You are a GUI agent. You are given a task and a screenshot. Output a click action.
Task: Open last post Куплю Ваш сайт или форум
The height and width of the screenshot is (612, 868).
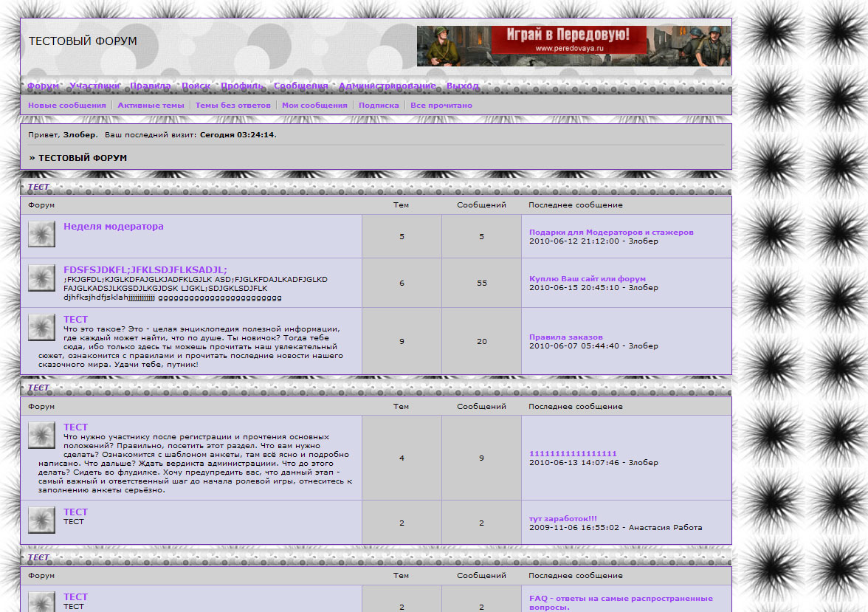point(587,279)
